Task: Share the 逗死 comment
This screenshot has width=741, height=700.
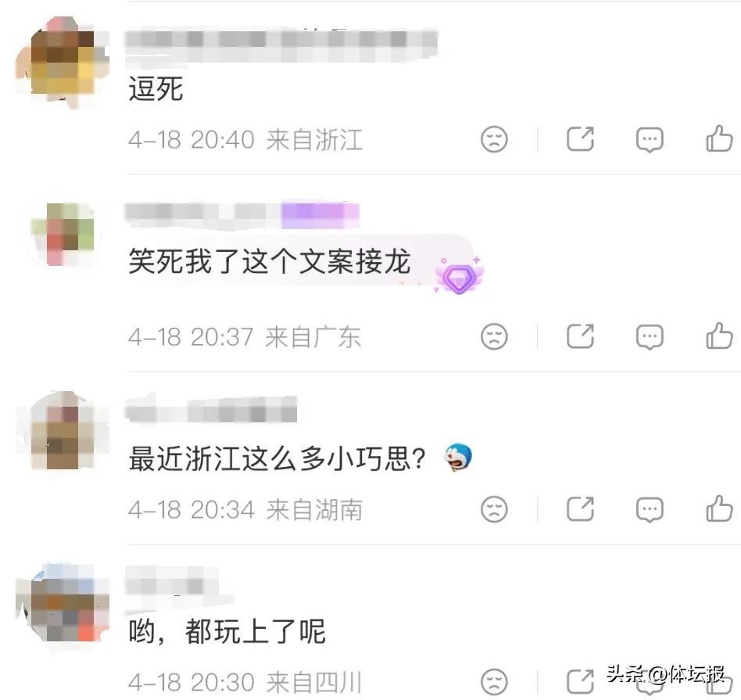Action: click(580, 139)
